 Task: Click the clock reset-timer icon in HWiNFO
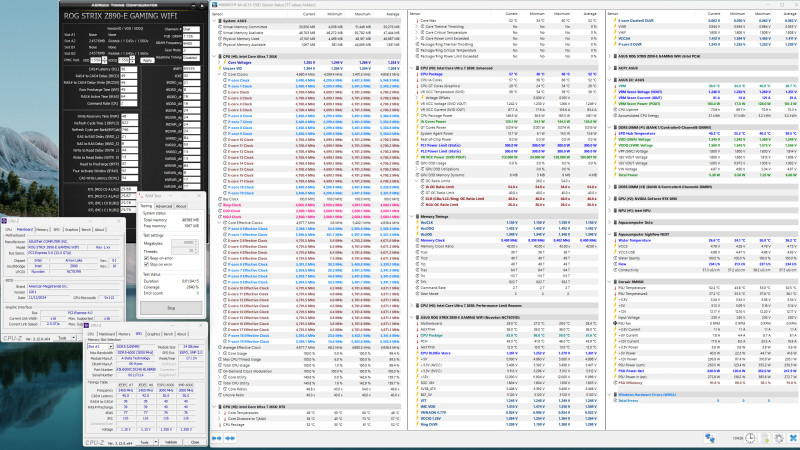[x=750, y=438]
